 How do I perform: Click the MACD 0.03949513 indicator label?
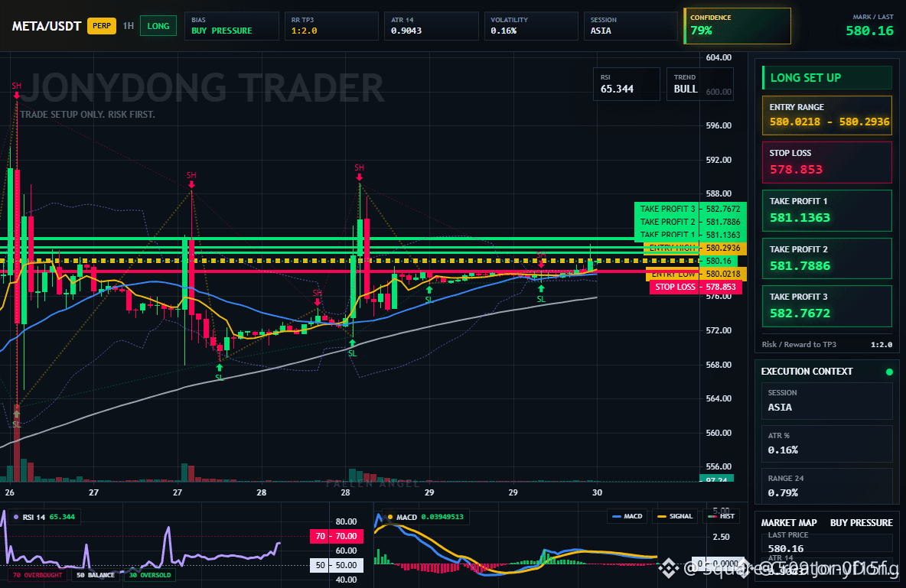coord(425,517)
